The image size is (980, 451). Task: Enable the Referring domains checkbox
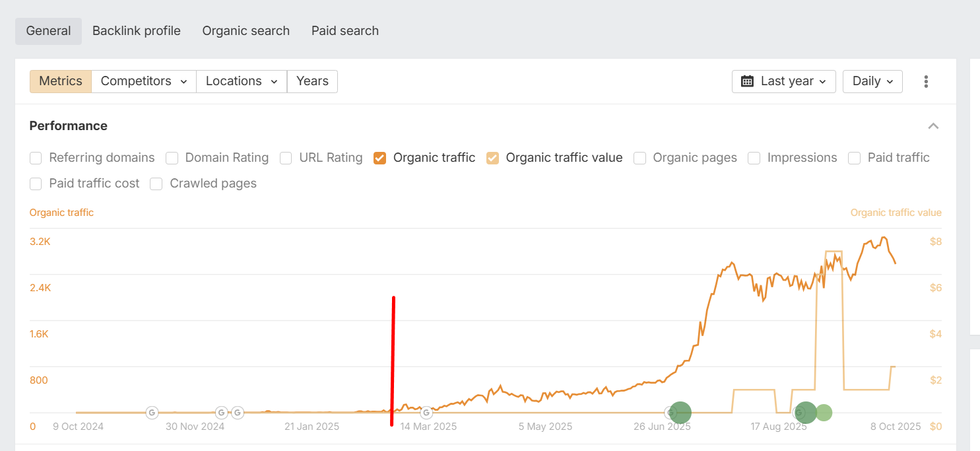tap(36, 158)
